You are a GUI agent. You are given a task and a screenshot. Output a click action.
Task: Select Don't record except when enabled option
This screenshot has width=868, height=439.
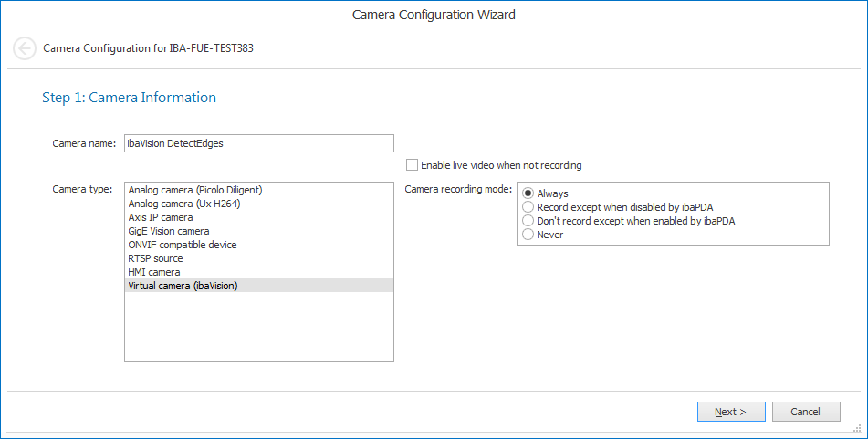[528, 221]
